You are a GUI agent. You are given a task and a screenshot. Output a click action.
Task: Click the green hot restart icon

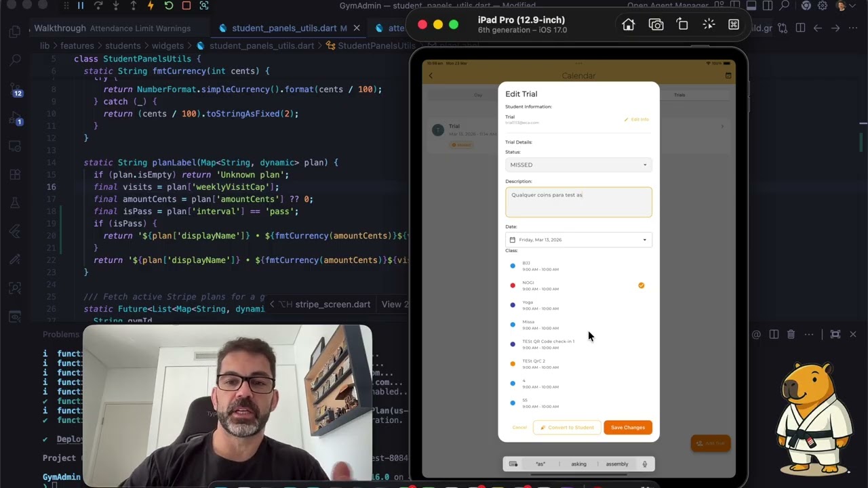[168, 5]
